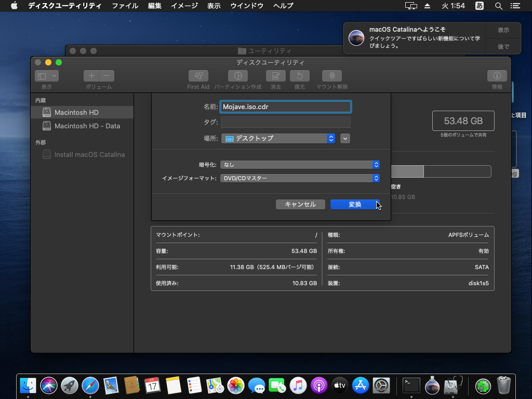The image size is (532, 399).
Task: Open Apple TV from the Dock
Action: point(340,385)
